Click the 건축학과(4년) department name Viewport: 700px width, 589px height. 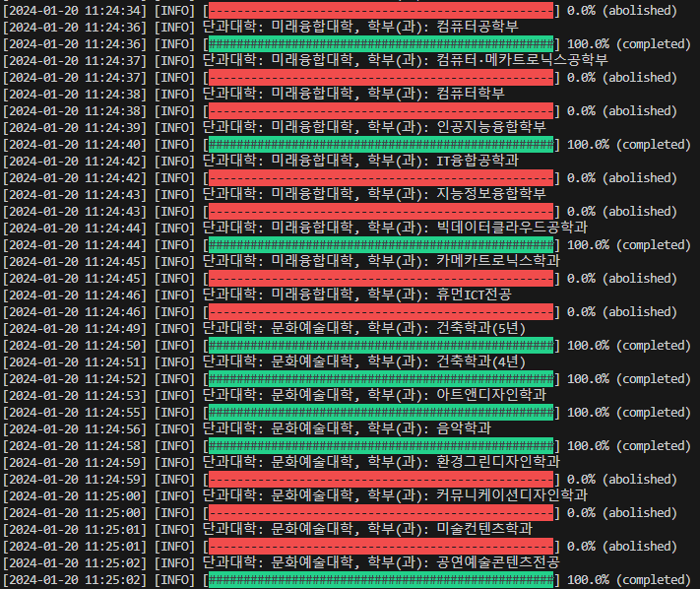coord(480,361)
